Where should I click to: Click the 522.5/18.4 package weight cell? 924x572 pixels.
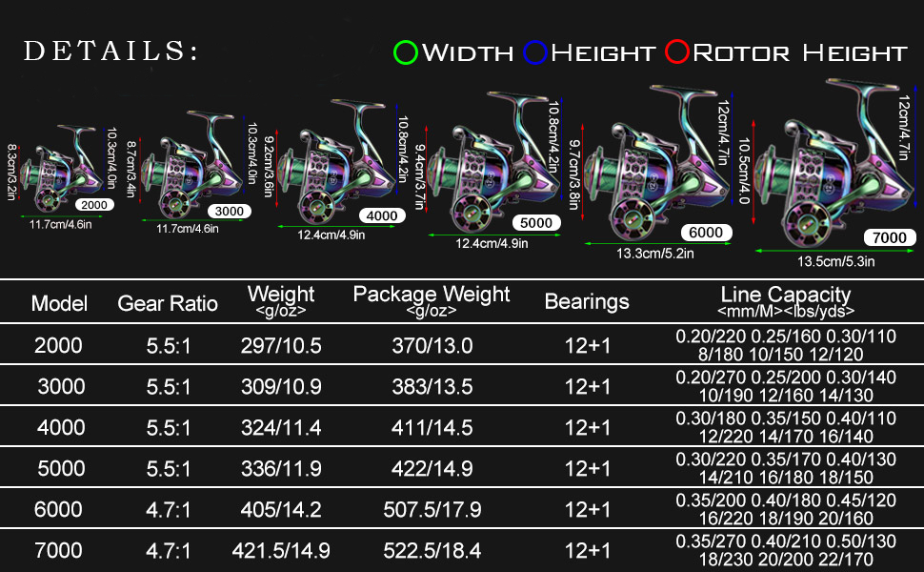pos(432,550)
